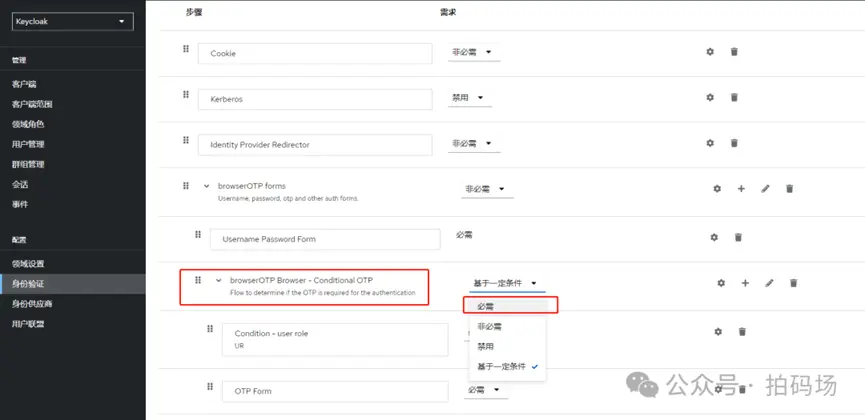Click the 需求 column header
865x420 pixels.
[448, 12]
